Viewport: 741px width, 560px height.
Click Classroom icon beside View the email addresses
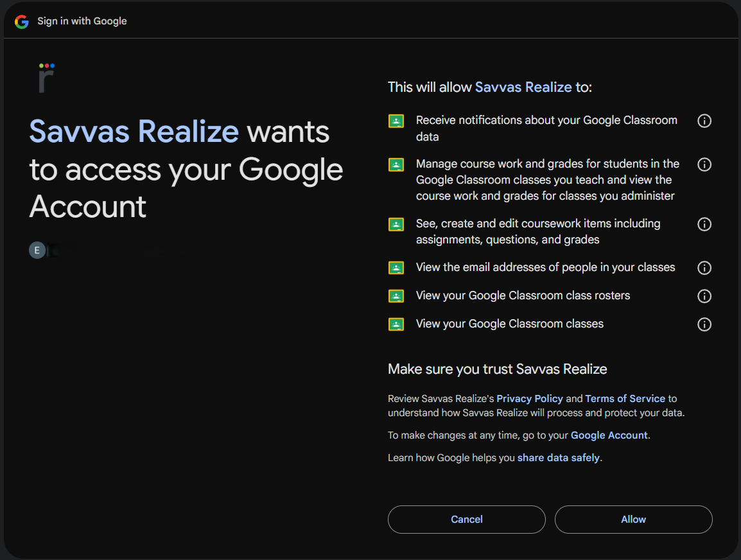click(x=396, y=268)
